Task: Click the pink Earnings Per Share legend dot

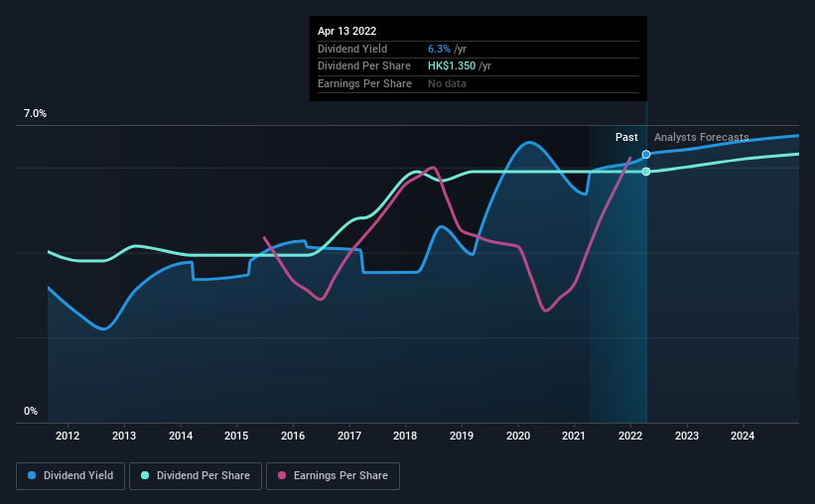Action: click(x=282, y=475)
